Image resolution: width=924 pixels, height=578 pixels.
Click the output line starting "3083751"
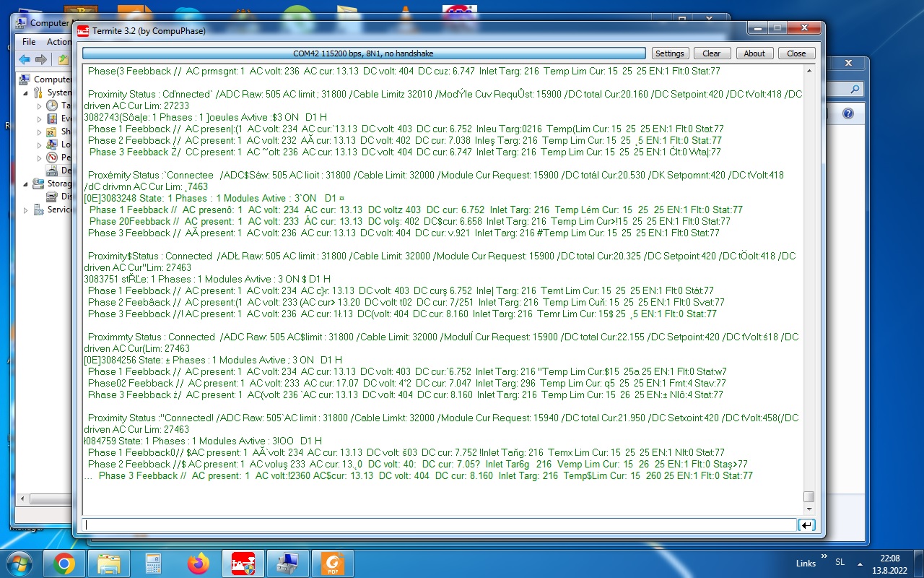[x=207, y=279]
